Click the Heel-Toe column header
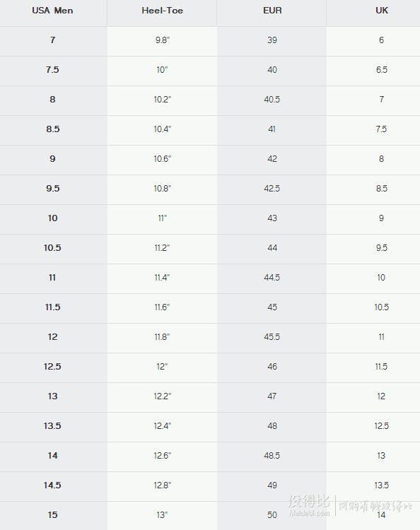 click(x=163, y=11)
